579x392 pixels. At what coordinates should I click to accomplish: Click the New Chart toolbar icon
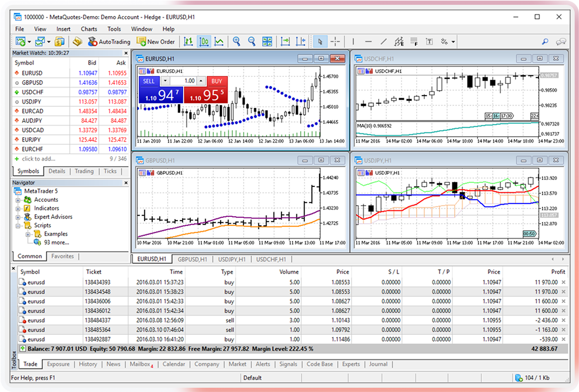[x=21, y=42]
